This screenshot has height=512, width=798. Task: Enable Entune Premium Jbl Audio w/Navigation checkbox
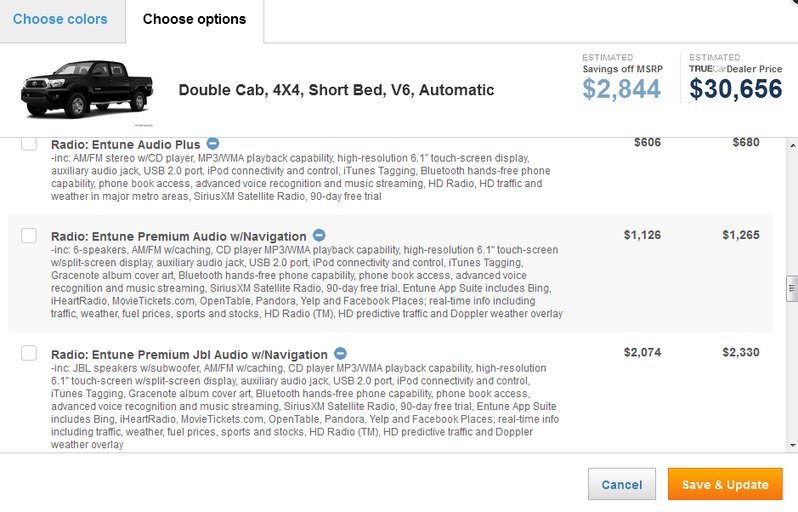click(29, 353)
